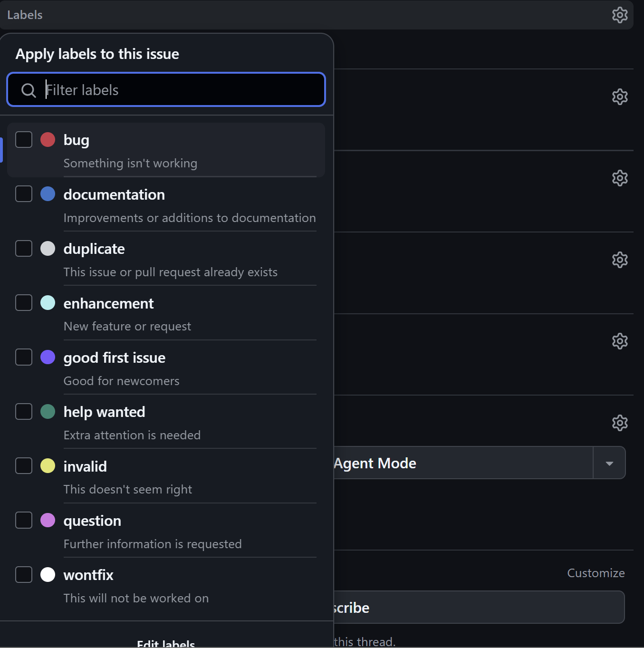Click the gear icon above Agent Mode
The height and width of the screenshot is (648, 644).
pyautogui.click(x=620, y=423)
